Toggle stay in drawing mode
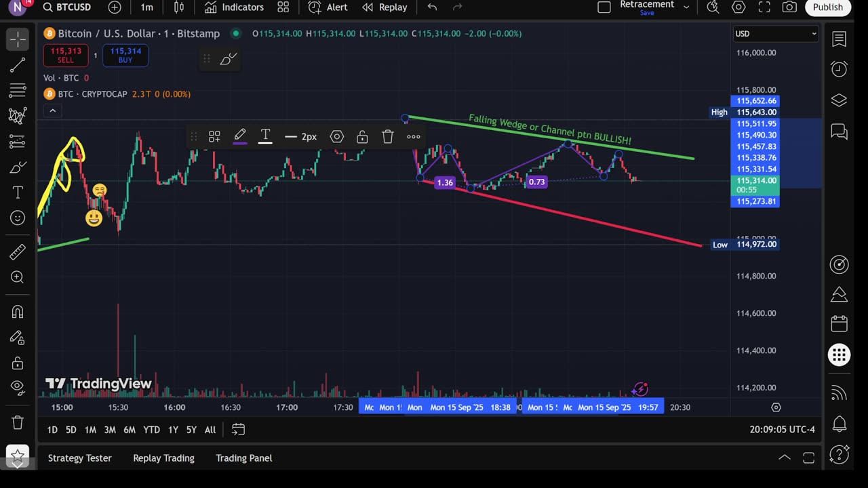This screenshot has height=488, width=868. click(x=18, y=338)
